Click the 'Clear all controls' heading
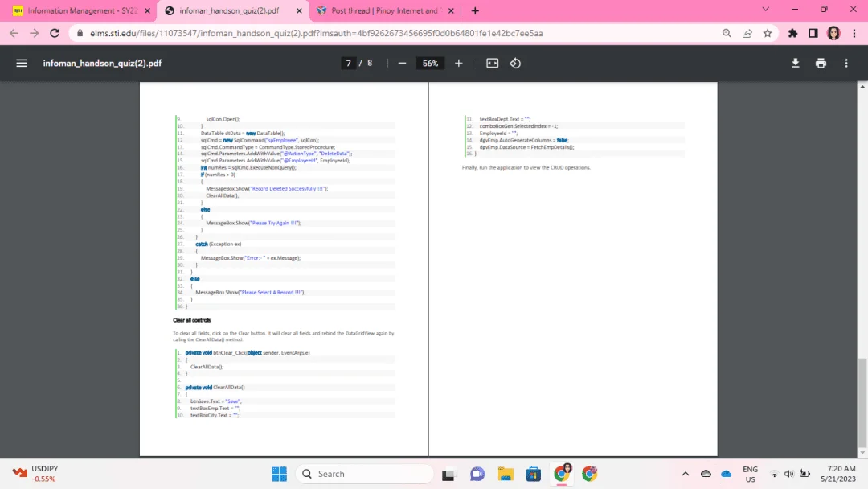This screenshot has width=868, height=489. [191, 320]
